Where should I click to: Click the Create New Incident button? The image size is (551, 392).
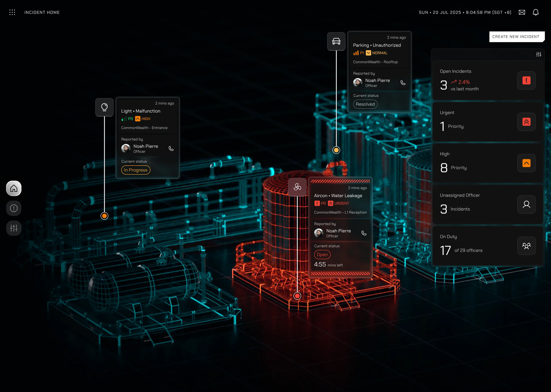[x=517, y=37]
